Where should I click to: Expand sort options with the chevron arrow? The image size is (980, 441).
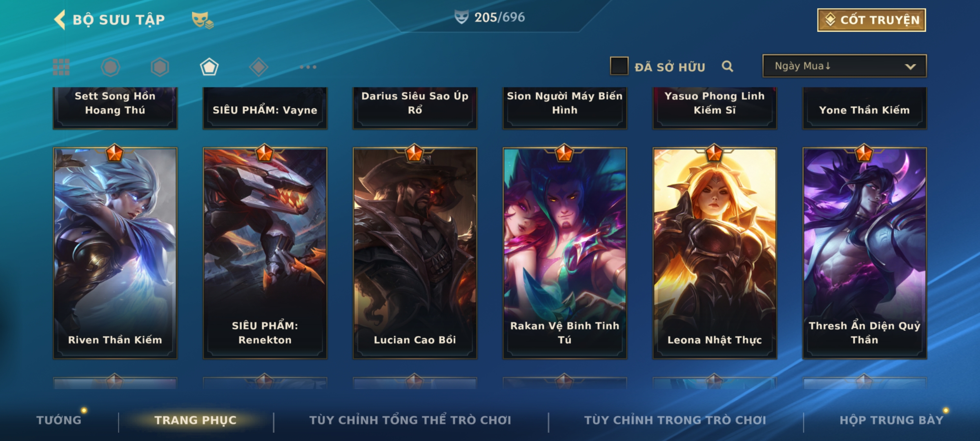pyautogui.click(x=910, y=67)
